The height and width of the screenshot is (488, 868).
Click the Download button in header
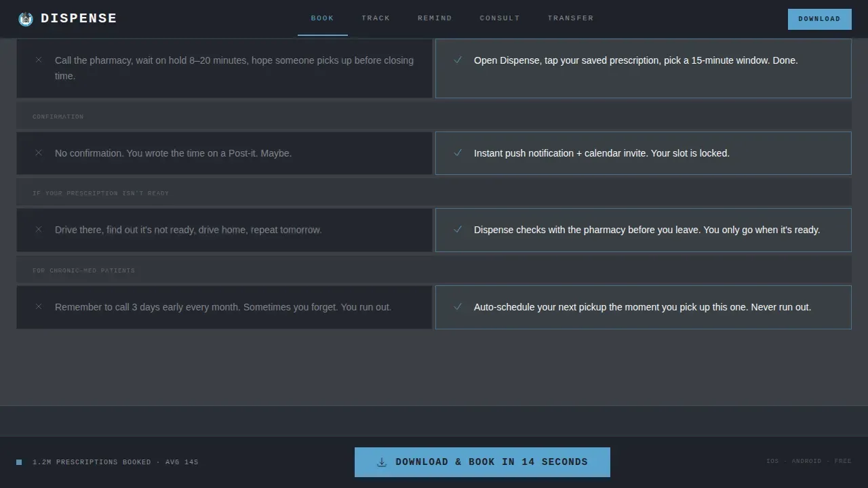[x=819, y=19]
